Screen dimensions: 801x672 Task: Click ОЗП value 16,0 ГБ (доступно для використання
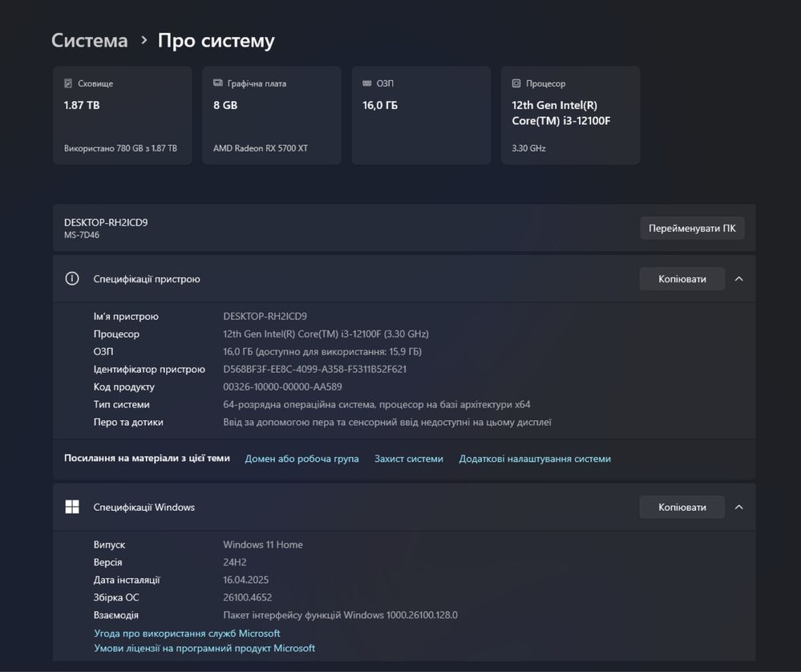click(x=322, y=351)
